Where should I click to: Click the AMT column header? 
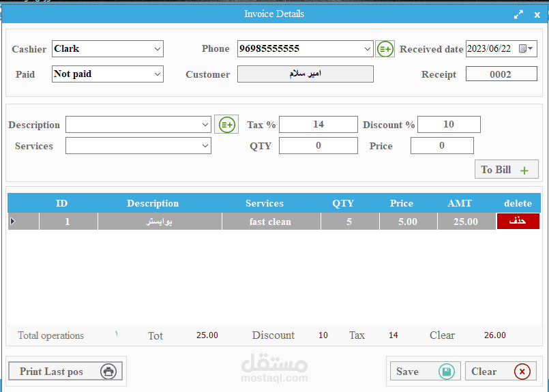tap(460, 203)
